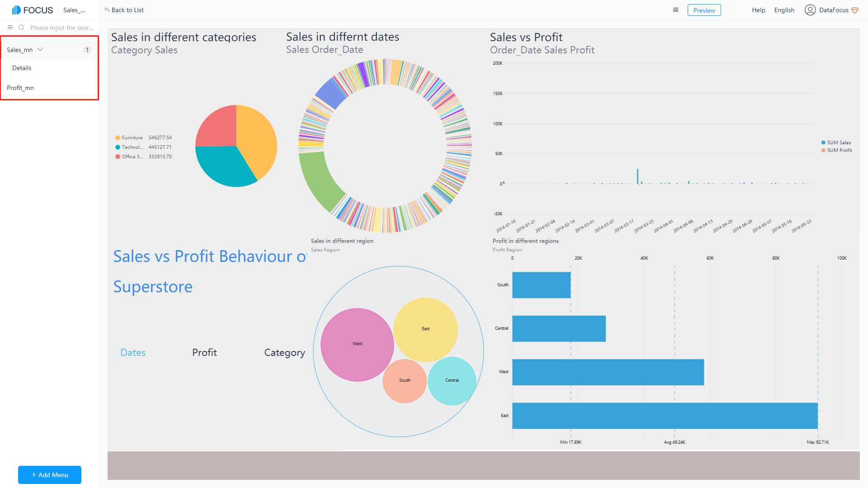Click the 445127.71 legend value
This screenshot has height=488, width=868.
160,147
